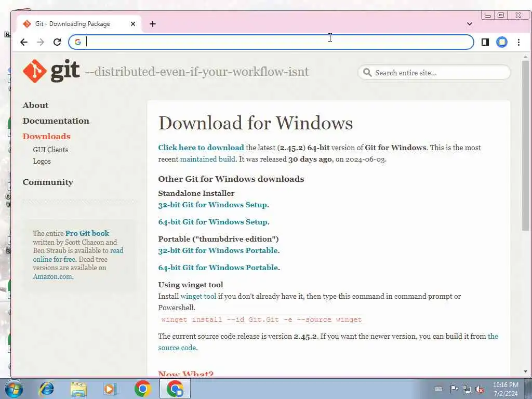Open GUI Clients sub-item
This screenshot has height=399, width=532.
(50, 150)
